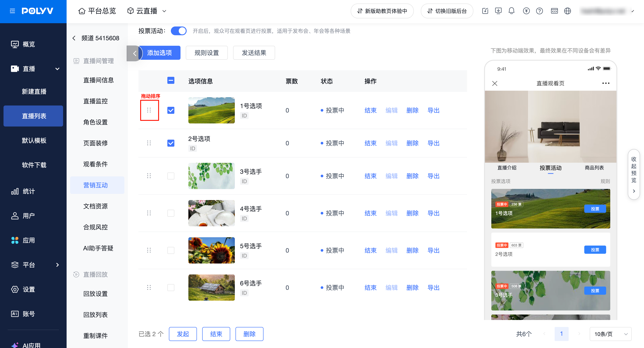The image size is (644, 348).
Task: Check the checkbox for 3号选手
Action: (171, 176)
